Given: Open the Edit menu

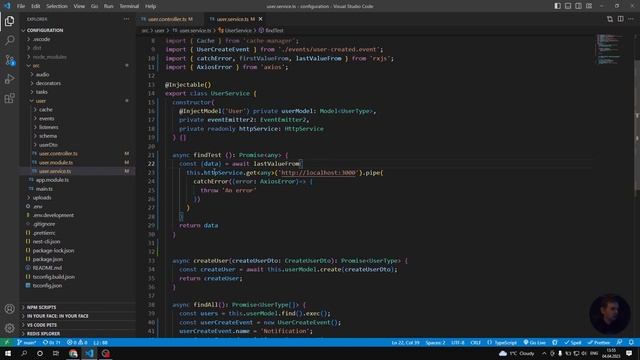Looking at the screenshot, I should (x=36, y=6).
